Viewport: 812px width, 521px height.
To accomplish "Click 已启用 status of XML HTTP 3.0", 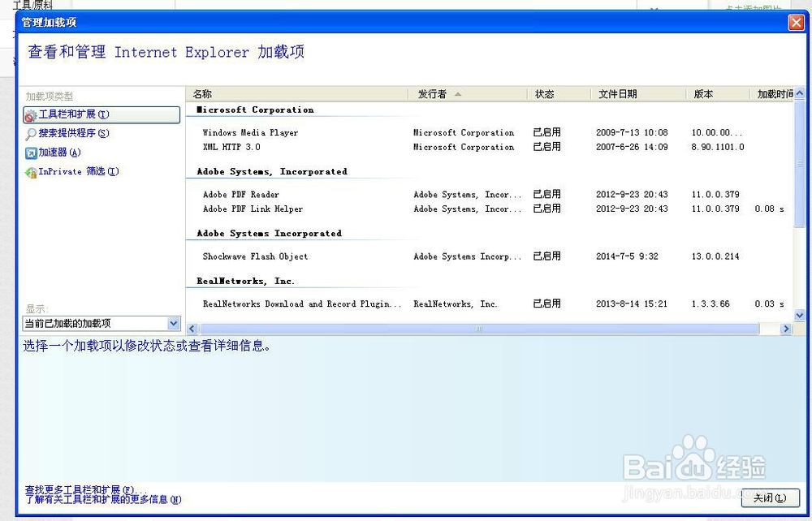I will (x=546, y=147).
